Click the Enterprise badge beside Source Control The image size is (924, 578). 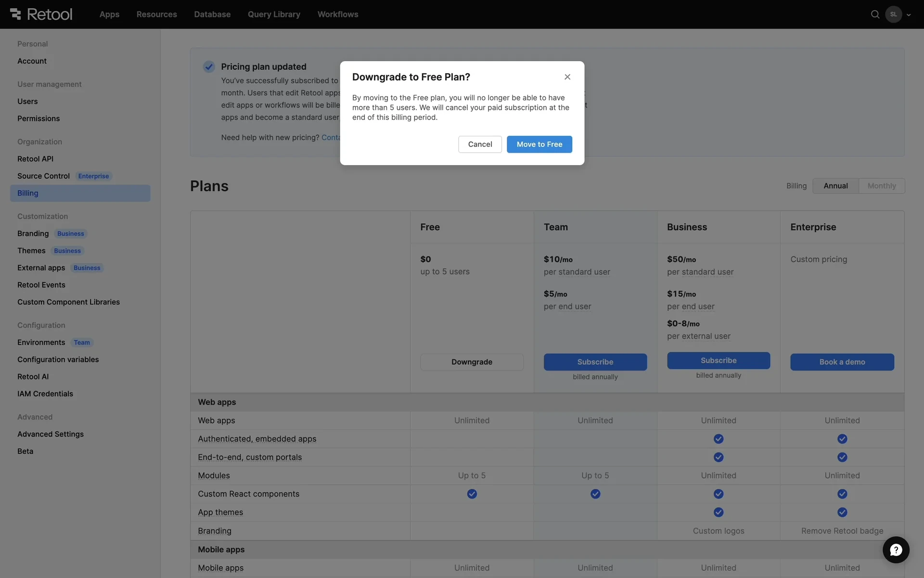(x=93, y=176)
